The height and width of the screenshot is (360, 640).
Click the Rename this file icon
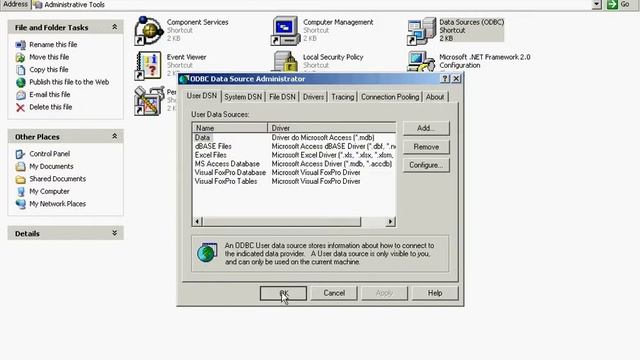(x=20, y=45)
